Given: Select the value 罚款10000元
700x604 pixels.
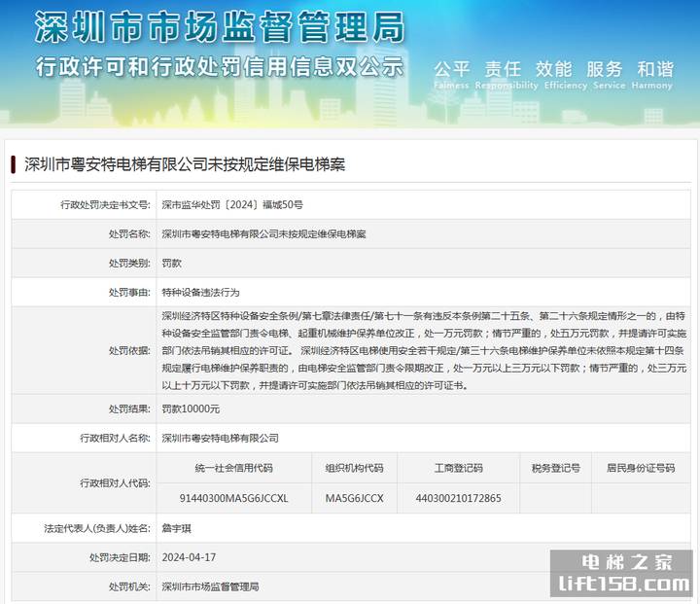Looking at the screenshot, I should pyautogui.click(x=191, y=409).
